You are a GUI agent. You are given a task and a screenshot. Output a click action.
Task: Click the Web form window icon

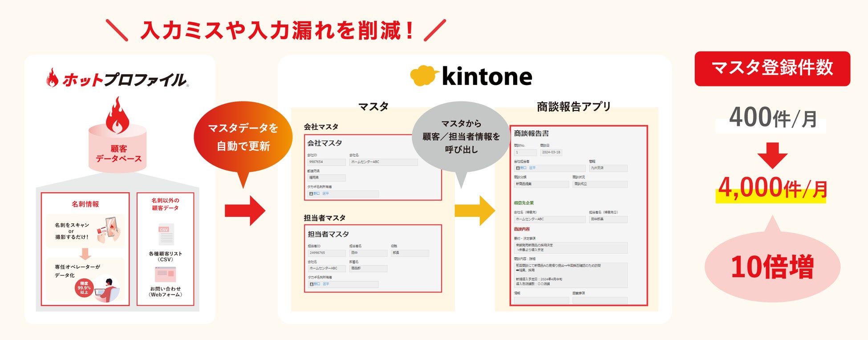pyautogui.click(x=166, y=274)
